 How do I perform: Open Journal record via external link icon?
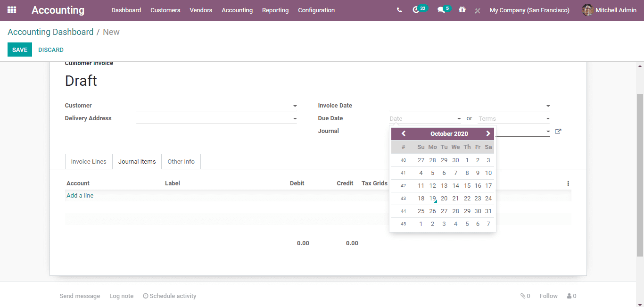click(x=558, y=132)
